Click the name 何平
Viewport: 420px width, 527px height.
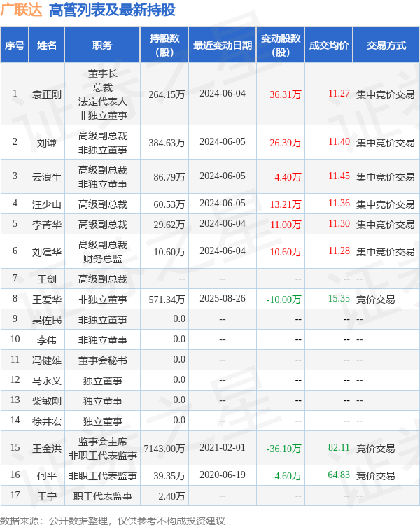(x=47, y=476)
